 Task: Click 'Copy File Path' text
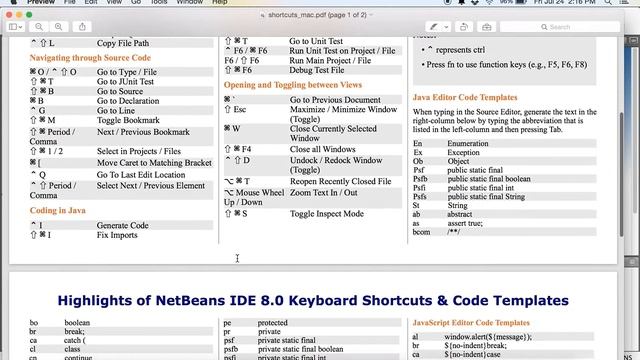[123, 43]
